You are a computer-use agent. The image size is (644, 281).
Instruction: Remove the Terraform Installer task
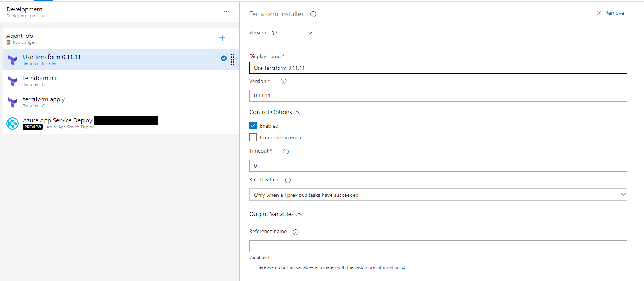[610, 13]
